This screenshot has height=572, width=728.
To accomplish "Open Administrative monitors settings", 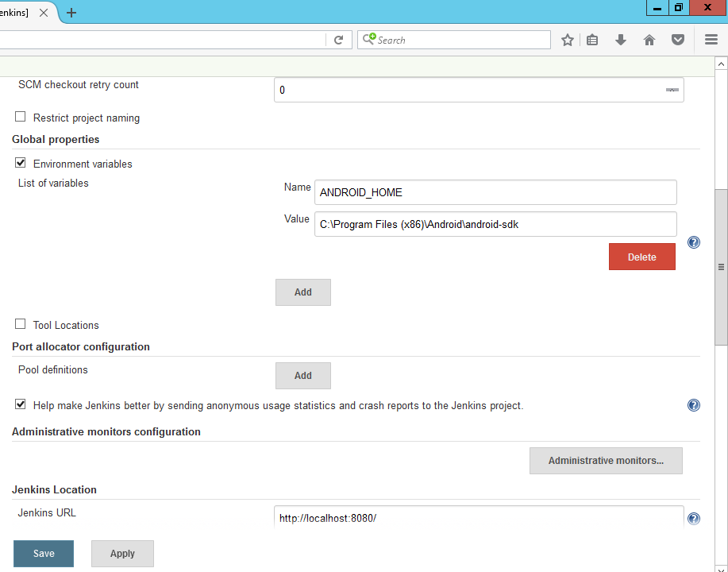I will pos(606,461).
